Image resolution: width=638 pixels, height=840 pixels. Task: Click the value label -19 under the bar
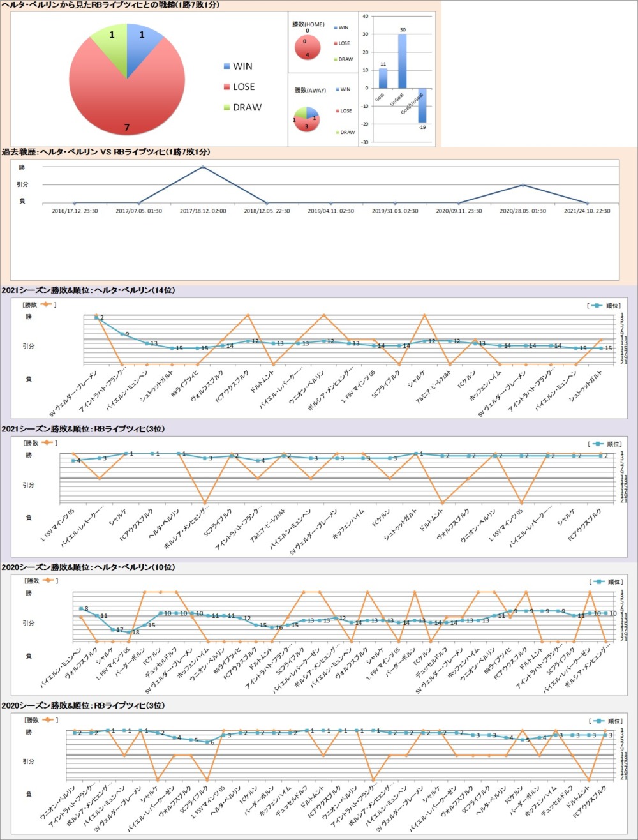point(422,127)
